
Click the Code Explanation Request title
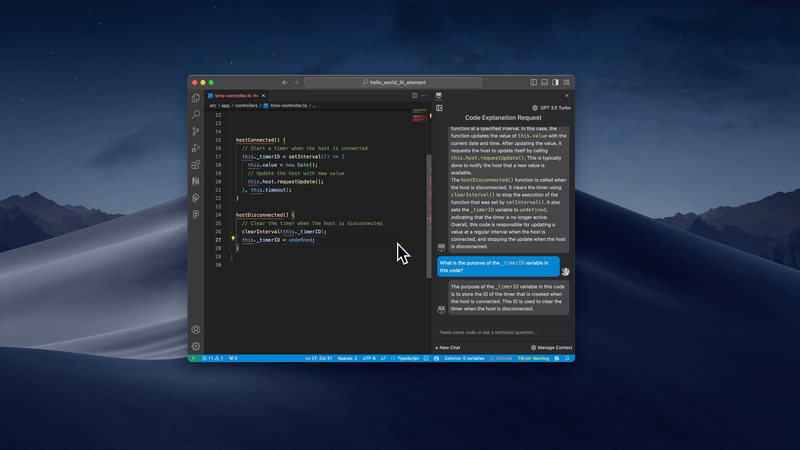click(503, 117)
